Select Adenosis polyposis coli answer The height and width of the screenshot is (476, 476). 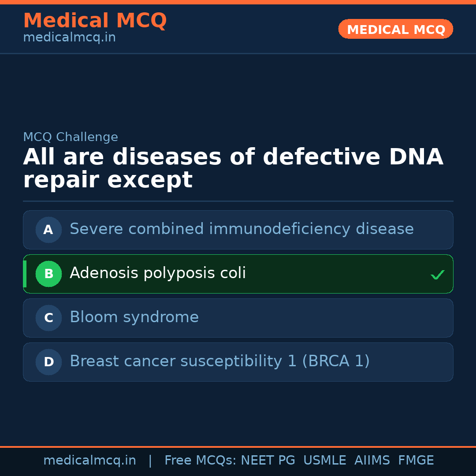(158, 273)
